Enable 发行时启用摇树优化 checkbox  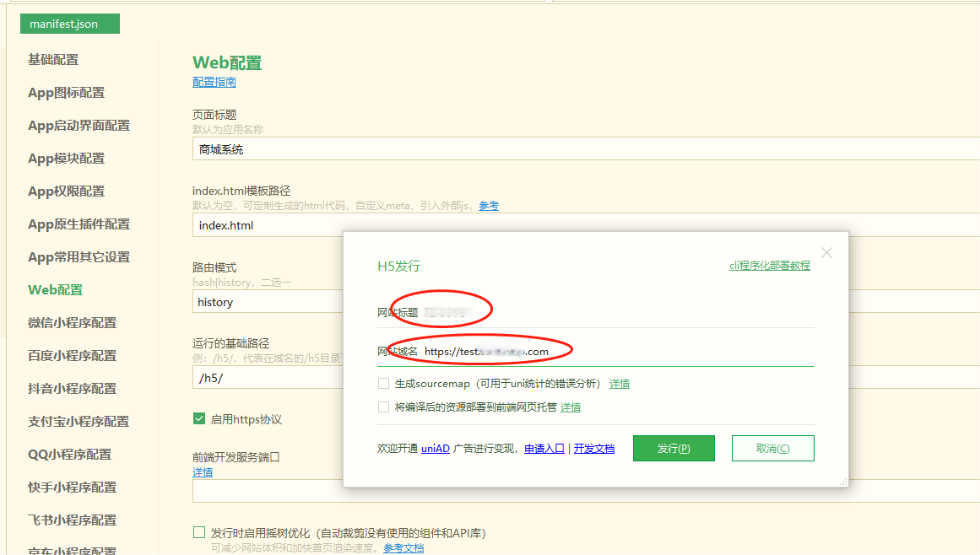pyautogui.click(x=199, y=533)
